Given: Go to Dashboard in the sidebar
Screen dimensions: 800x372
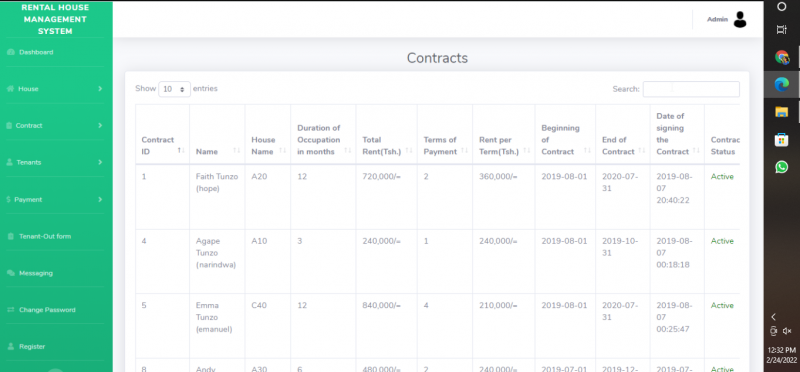Looking at the screenshot, I should 36,52.
